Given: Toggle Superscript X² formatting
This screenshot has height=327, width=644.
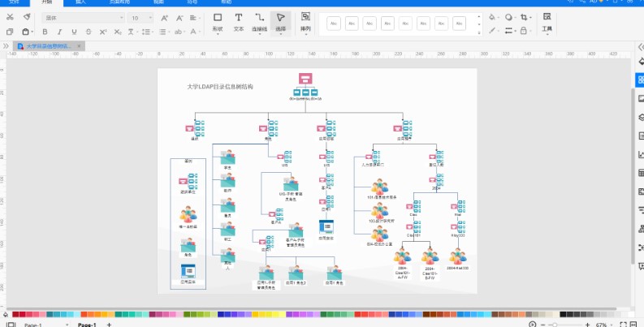Looking at the screenshot, I should coord(103,32).
